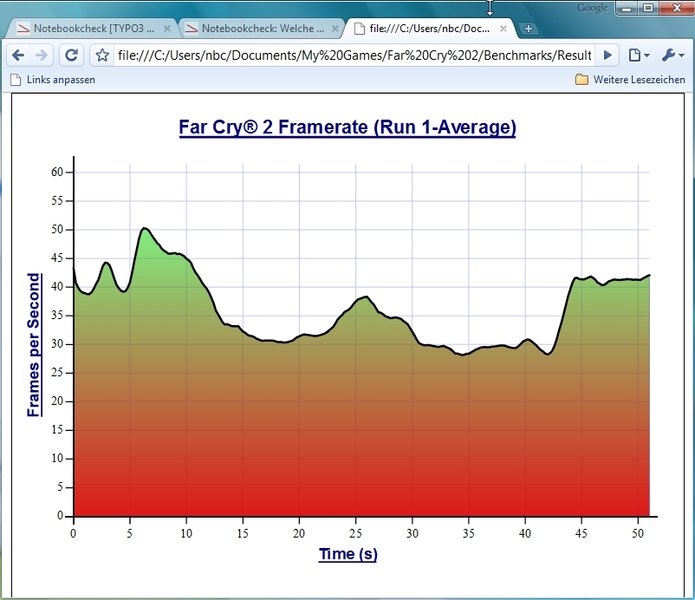Image resolution: width=695 pixels, height=600 pixels.
Task: Close the Notebookcheck: Welche tab
Action: tap(335, 29)
